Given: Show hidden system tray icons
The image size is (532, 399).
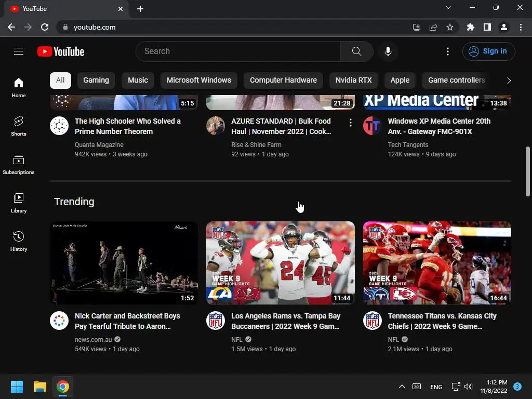Looking at the screenshot, I should [x=402, y=387].
